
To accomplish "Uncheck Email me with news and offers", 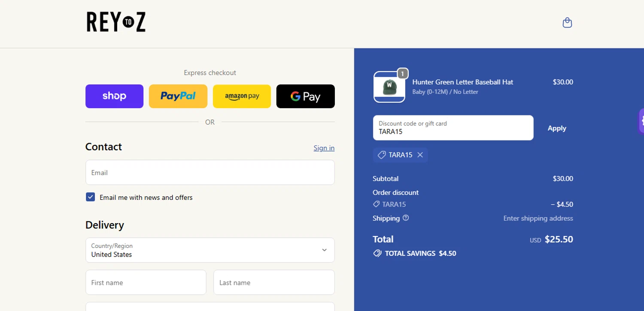I will point(90,197).
